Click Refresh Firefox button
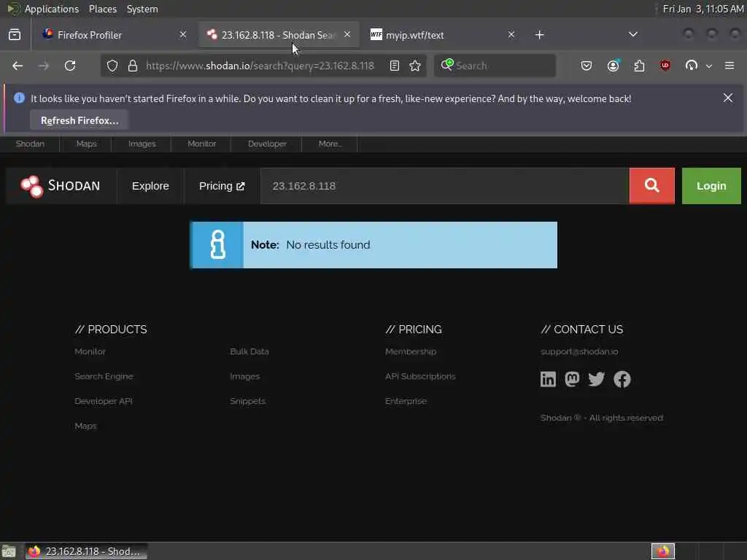Image resolution: width=747 pixels, height=560 pixels. (x=80, y=120)
